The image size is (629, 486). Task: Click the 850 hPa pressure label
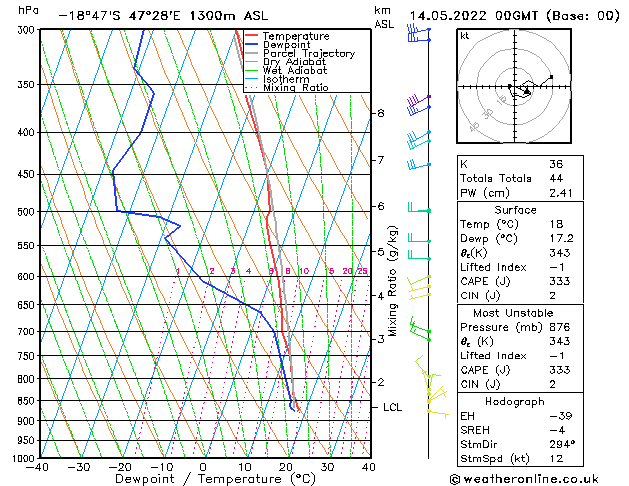point(28,401)
